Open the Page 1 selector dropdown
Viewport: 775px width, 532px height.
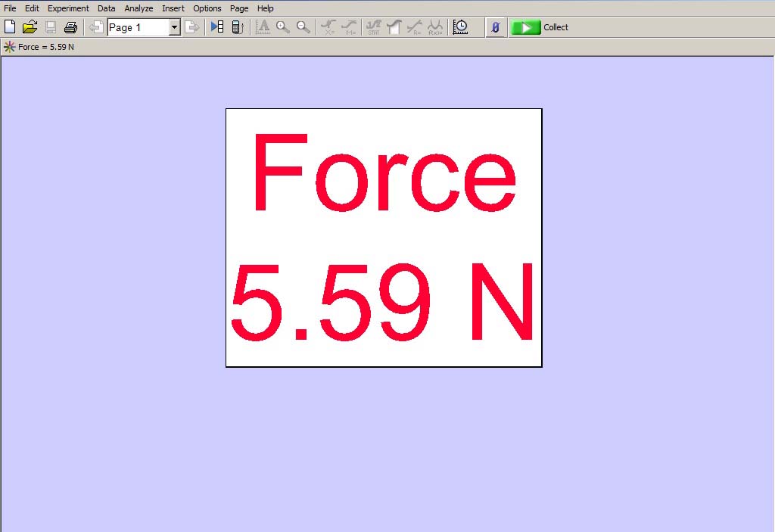click(x=173, y=26)
